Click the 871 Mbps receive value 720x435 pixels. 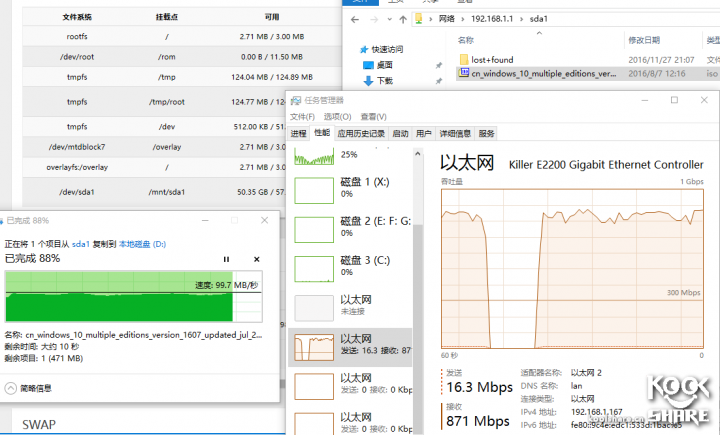478,421
